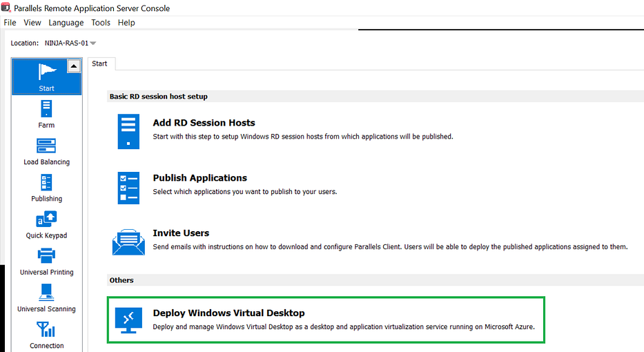Click 'Select which applications you want to publish' text

pos(245,192)
